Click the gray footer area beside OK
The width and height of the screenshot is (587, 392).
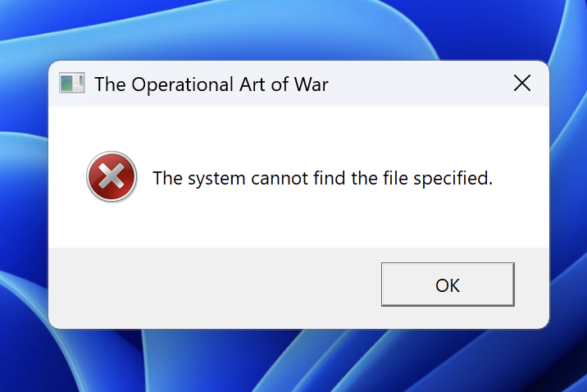click(213, 288)
